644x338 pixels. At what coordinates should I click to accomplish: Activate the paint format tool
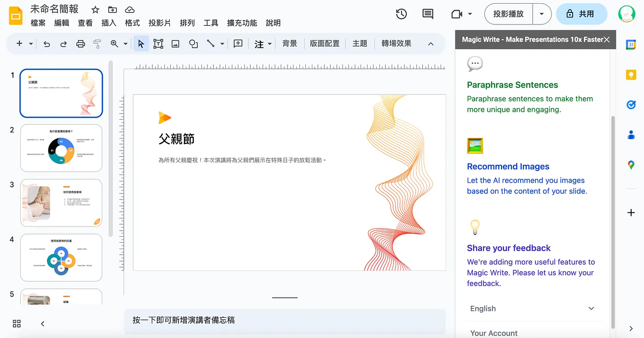coord(97,44)
